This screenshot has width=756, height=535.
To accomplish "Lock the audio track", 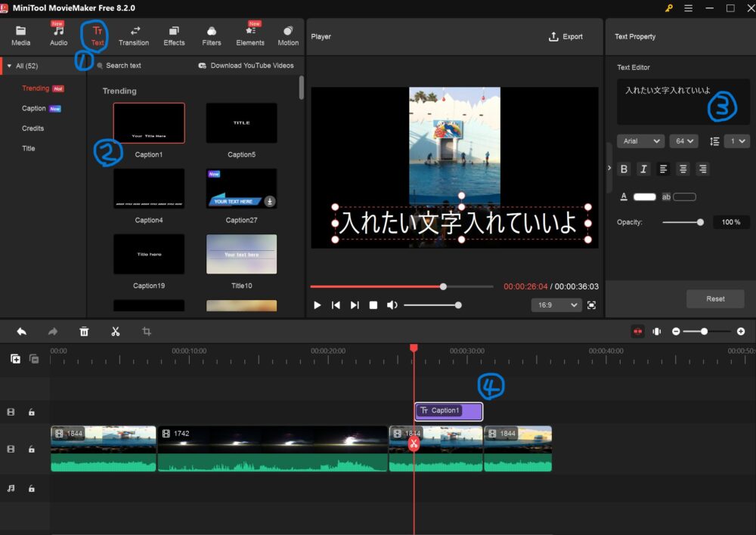I will coord(31,489).
